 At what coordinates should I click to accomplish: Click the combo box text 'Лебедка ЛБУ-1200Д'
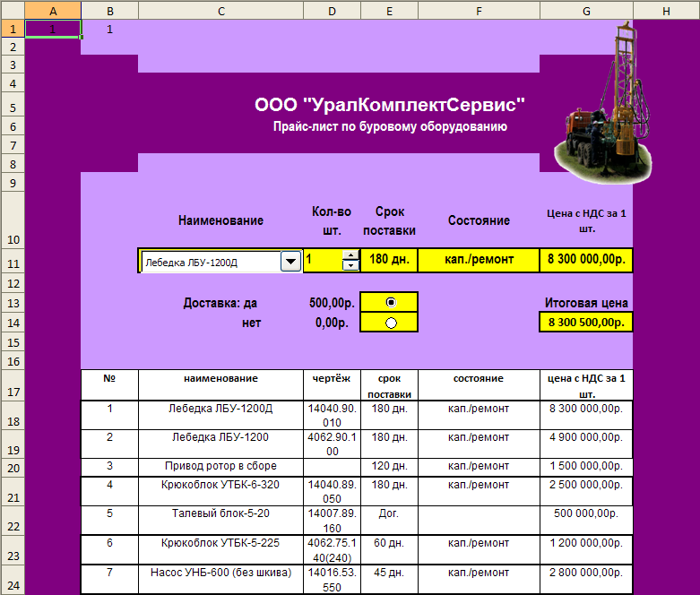click(192, 263)
